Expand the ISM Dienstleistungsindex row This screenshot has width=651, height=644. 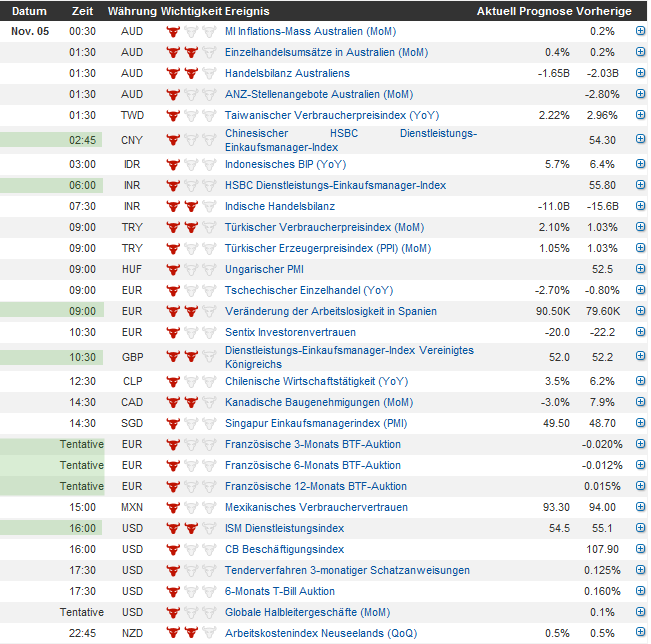tap(640, 528)
